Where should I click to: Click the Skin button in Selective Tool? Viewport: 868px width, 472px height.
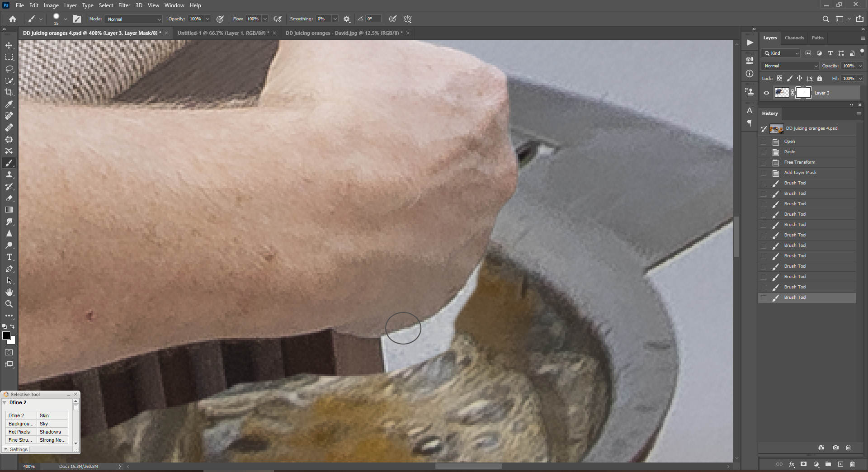[x=52, y=415]
